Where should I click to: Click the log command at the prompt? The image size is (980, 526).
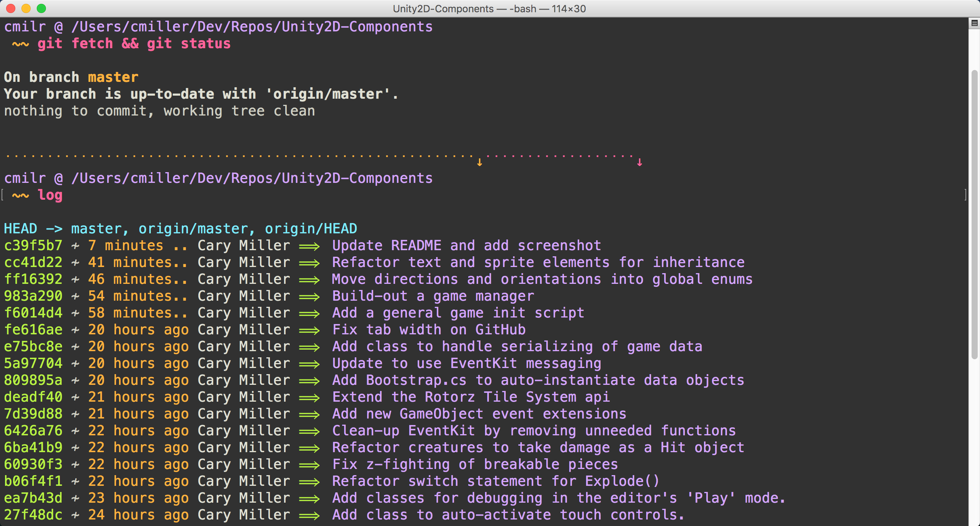coord(50,195)
